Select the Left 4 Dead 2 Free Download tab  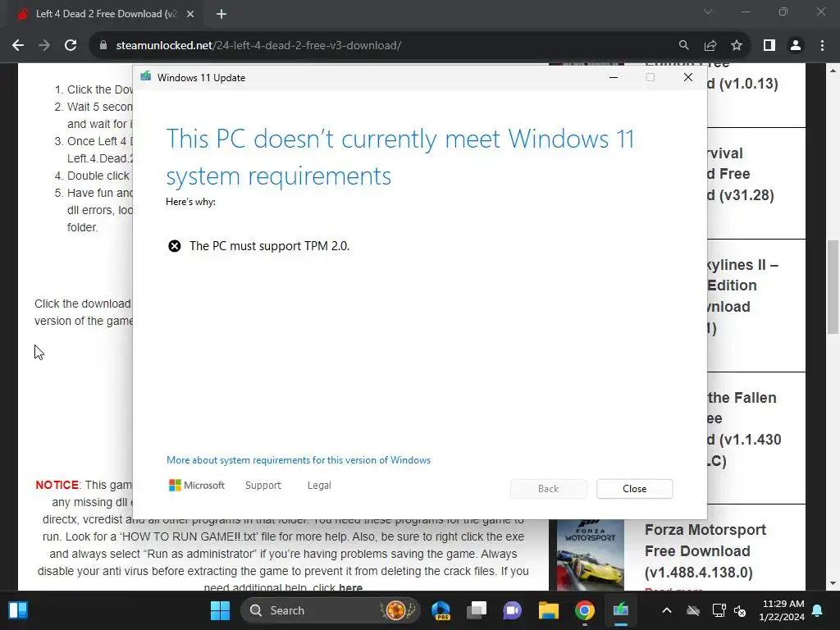tap(106, 15)
